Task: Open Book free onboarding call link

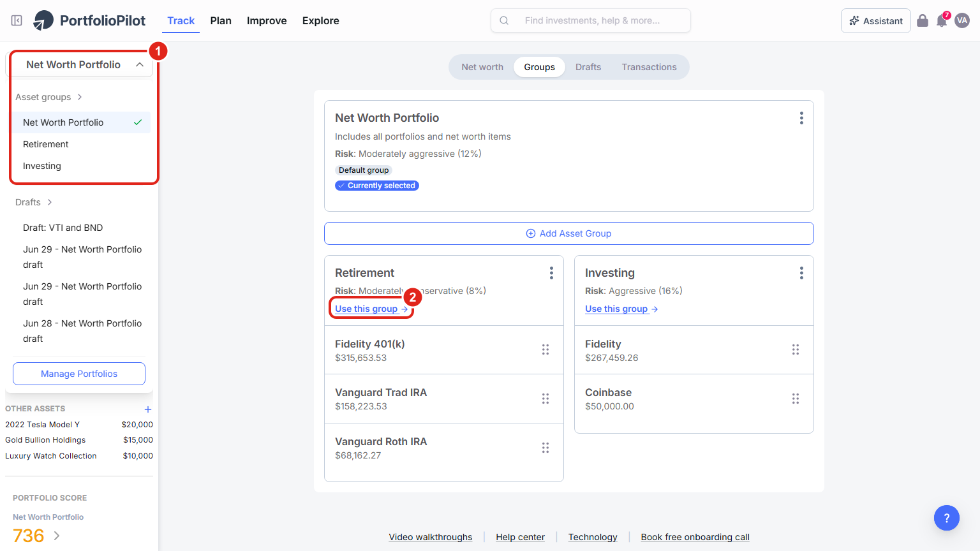Action: coord(695,537)
